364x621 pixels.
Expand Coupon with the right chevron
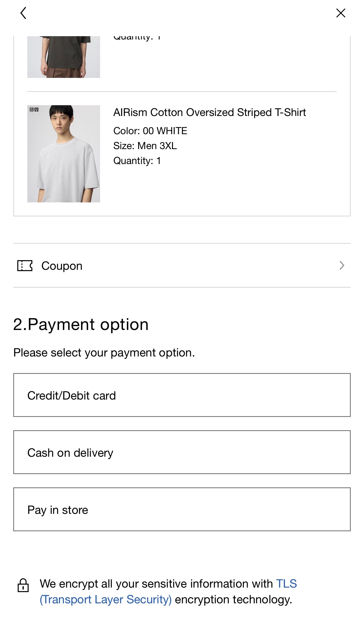[x=342, y=265]
